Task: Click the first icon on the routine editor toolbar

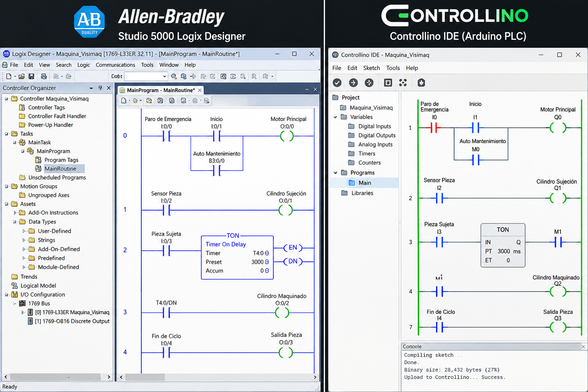Action: point(124,101)
